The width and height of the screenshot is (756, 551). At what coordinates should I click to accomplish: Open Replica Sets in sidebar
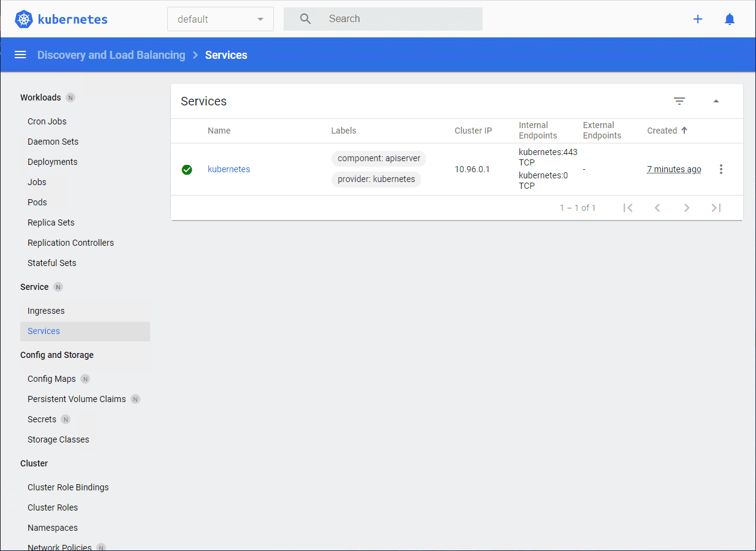51,222
